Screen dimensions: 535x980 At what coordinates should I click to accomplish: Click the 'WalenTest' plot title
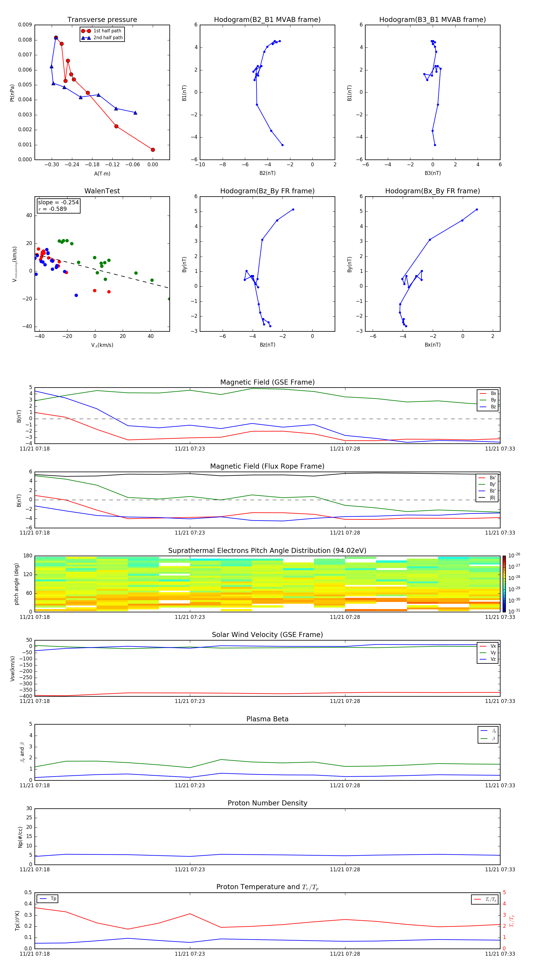[x=102, y=191]
